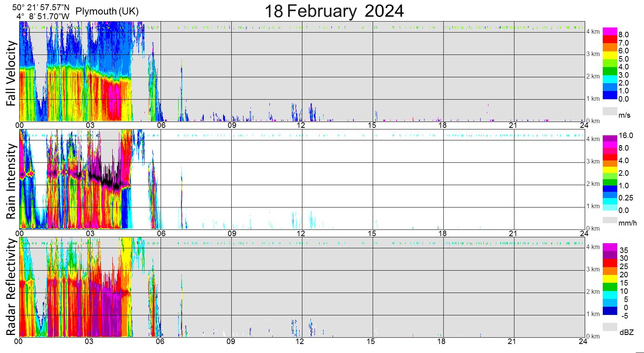644x353 pixels.
Task: Click the "mm/h" unit label
Action: point(627,223)
